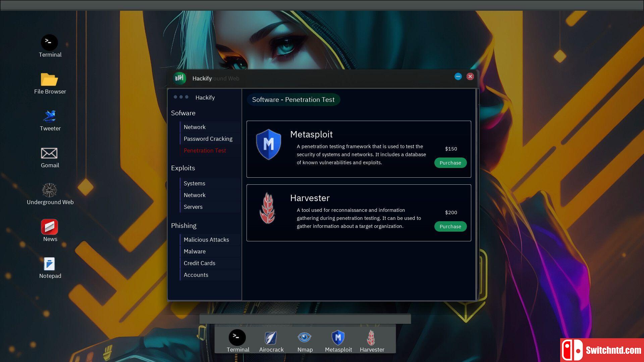Launch Metasploit from the dock

pos(338,338)
